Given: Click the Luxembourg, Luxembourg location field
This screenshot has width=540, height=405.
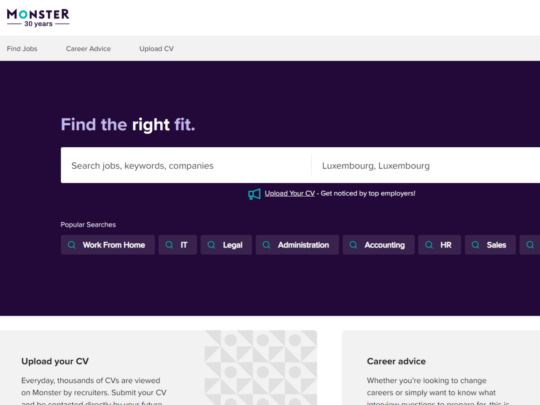Looking at the screenshot, I should pos(426,166).
